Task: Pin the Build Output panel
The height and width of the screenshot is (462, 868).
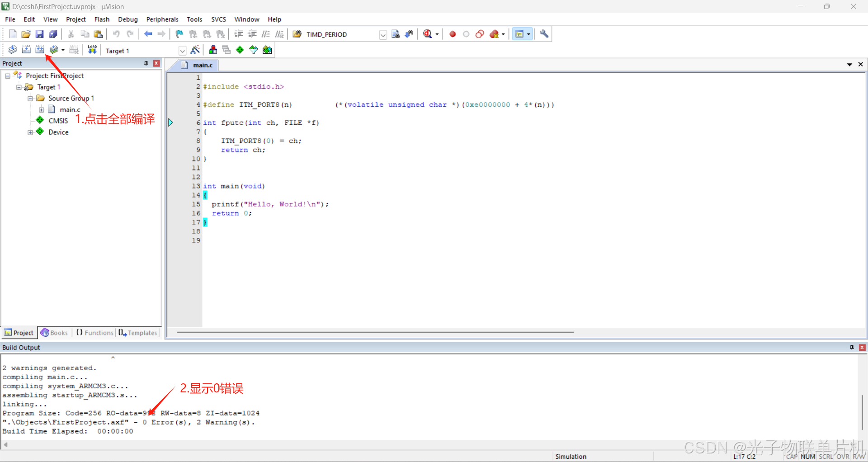Action: tap(852, 347)
